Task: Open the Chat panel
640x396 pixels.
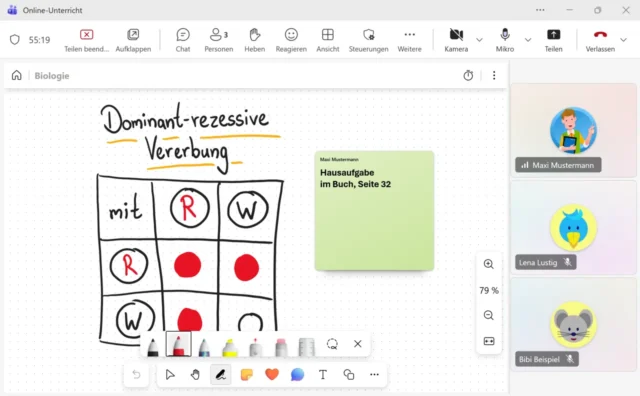Action: coord(183,40)
